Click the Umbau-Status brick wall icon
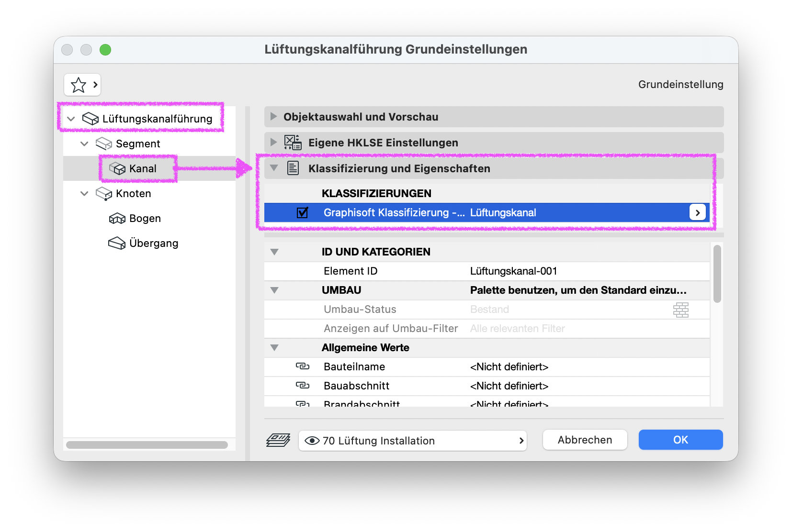 tap(680, 310)
